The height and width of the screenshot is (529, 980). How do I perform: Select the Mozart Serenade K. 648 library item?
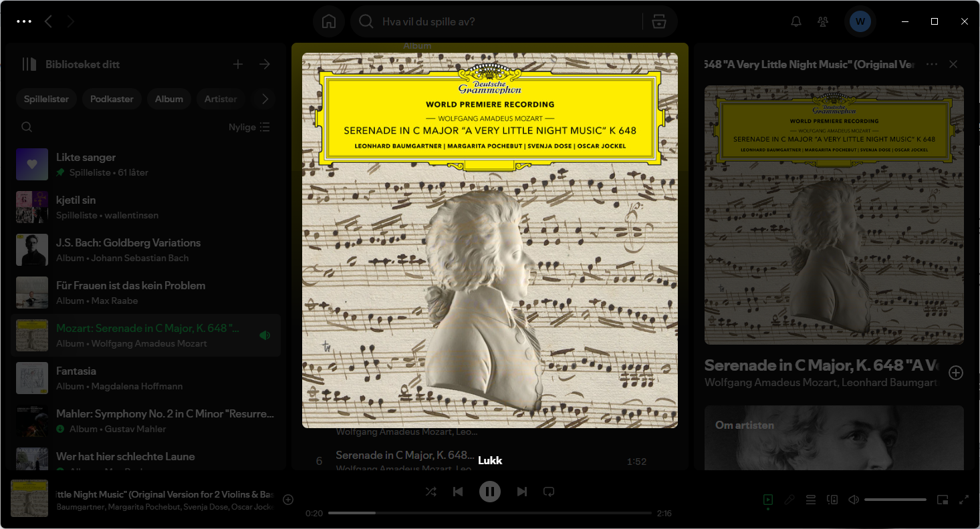[146, 335]
